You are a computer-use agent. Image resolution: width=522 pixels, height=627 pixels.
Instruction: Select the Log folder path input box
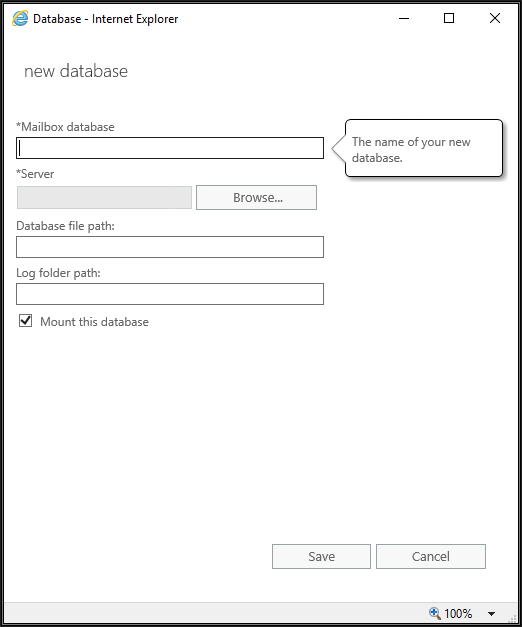click(x=170, y=294)
